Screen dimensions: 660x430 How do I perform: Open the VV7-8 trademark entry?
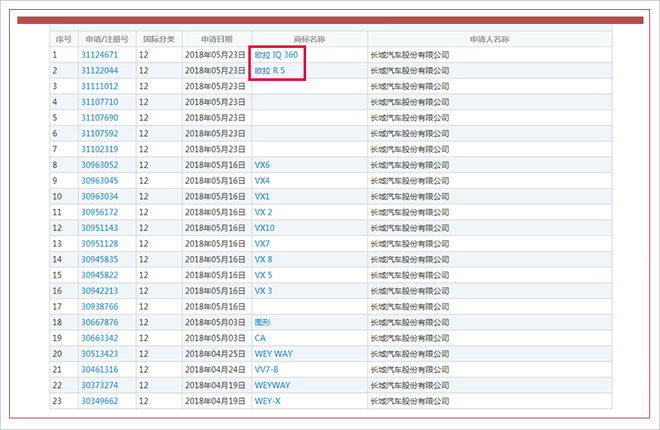pos(267,369)
